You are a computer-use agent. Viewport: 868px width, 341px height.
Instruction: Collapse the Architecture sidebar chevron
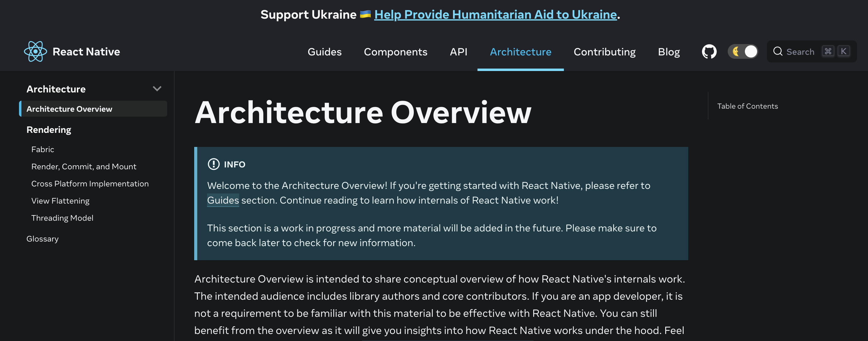pos(157,89)
